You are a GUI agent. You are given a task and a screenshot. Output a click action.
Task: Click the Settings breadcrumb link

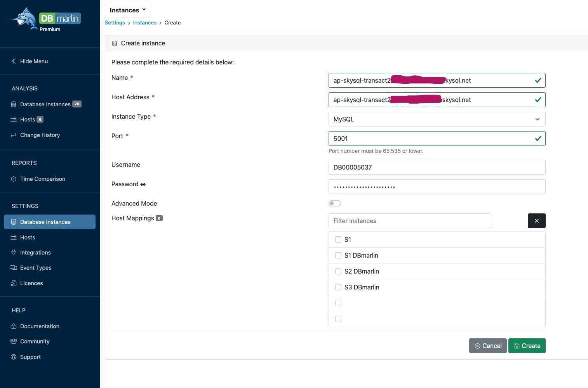tap(115, 23)
